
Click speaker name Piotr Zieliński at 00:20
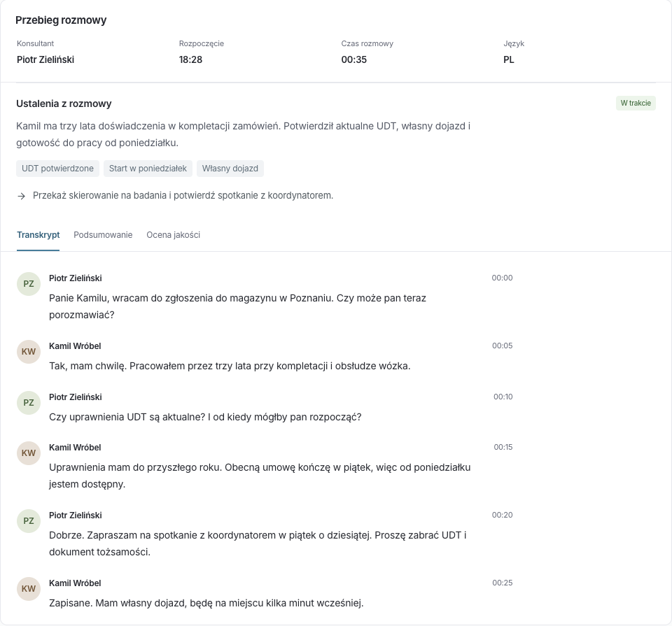click(76, 515)
